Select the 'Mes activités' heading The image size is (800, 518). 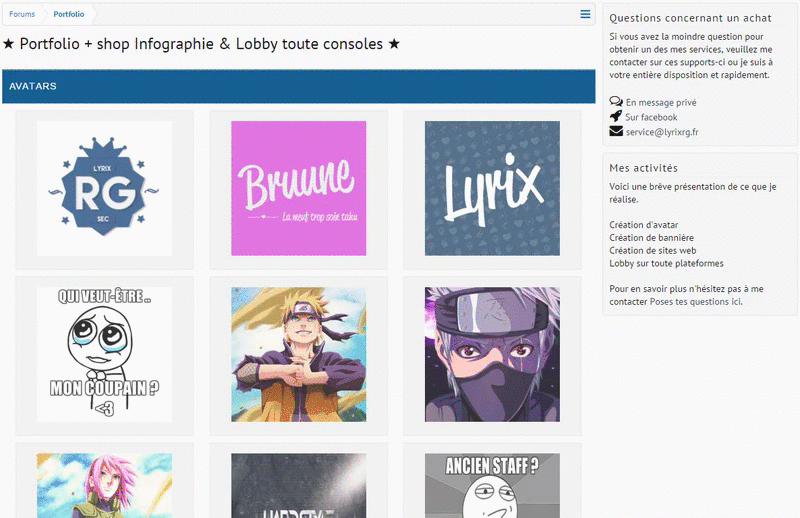tap(643, 168)
